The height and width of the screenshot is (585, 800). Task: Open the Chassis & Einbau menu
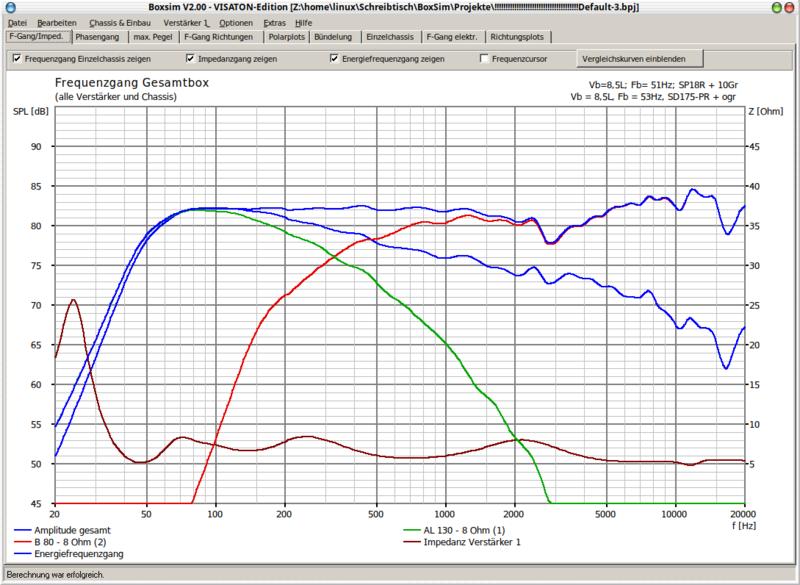118,22
